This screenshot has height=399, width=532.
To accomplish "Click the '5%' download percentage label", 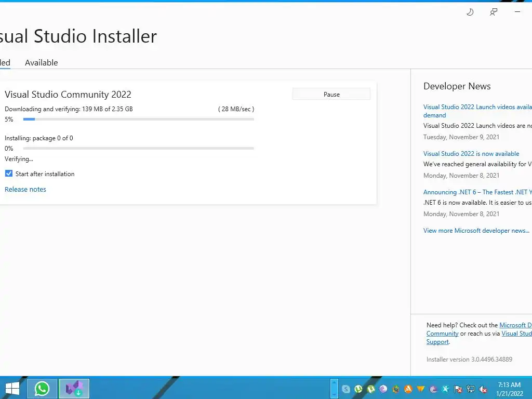I will 9,119.
